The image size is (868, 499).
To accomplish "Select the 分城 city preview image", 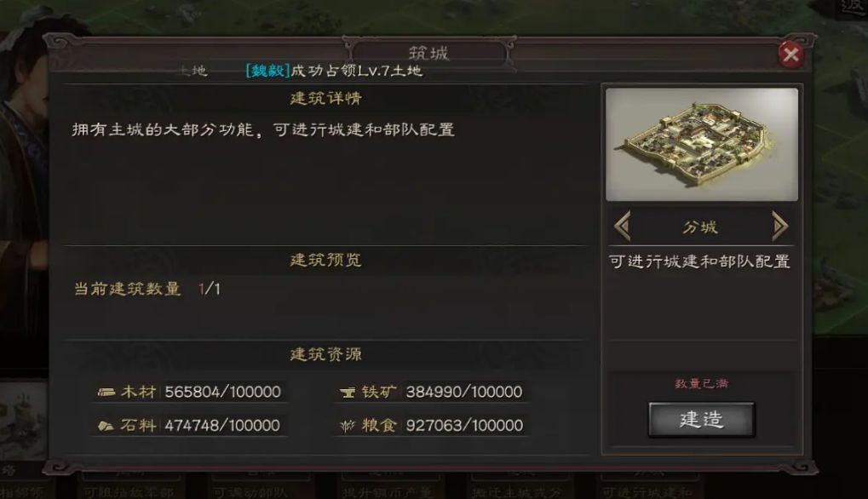I will [702, 144].
